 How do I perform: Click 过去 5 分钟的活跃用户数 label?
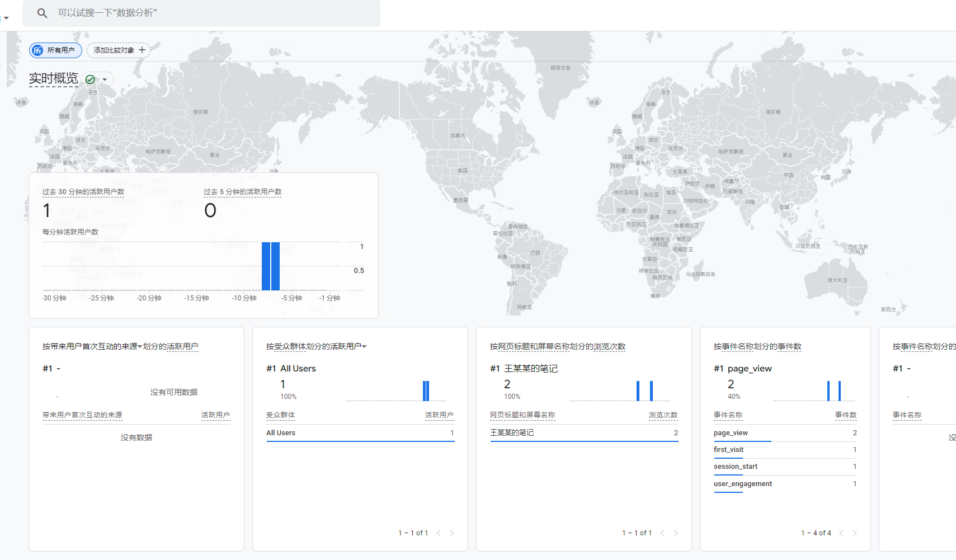243,192
